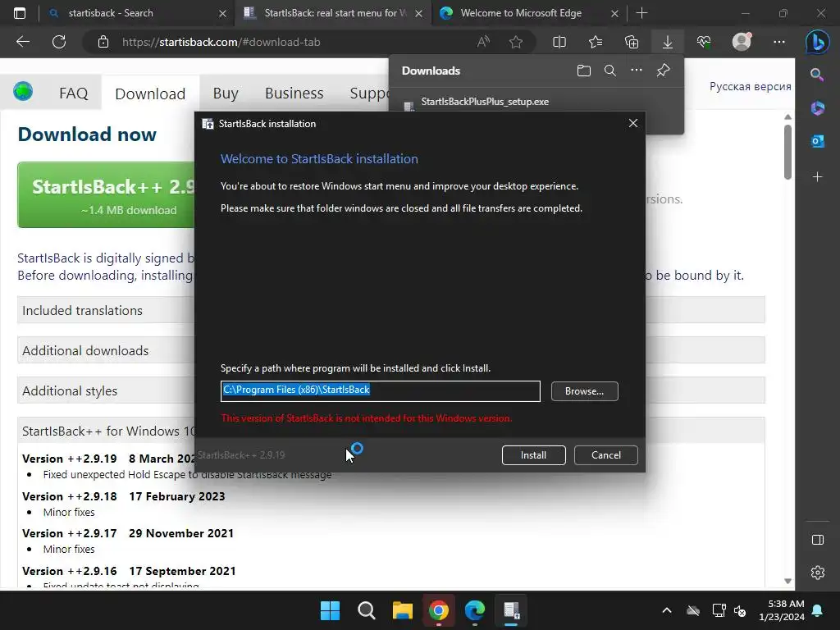Open File Explorer from taskbar
The image size is (840, 630).
coord(402,610)
